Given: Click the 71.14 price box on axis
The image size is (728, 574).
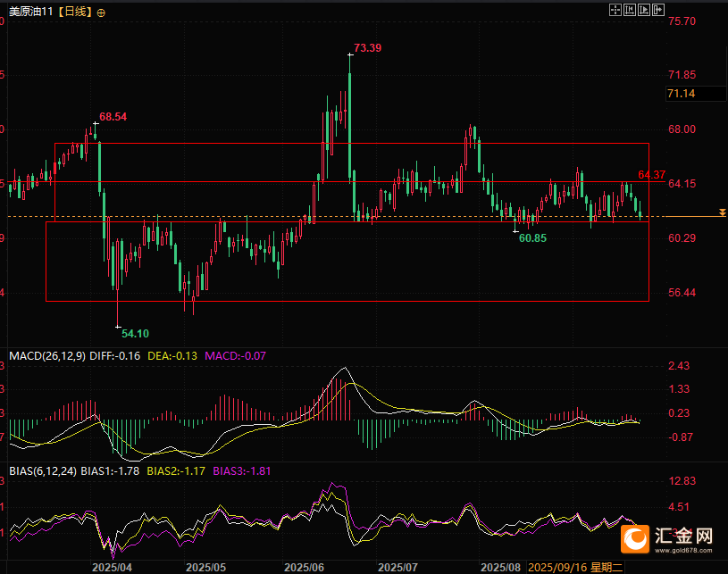Looking at the screenshot, I should point(682,94).
